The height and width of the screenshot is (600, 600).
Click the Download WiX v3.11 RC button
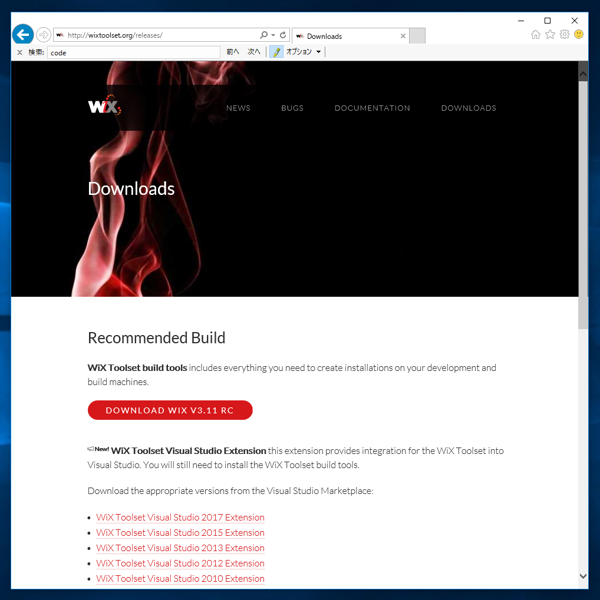tap(170, 410)
